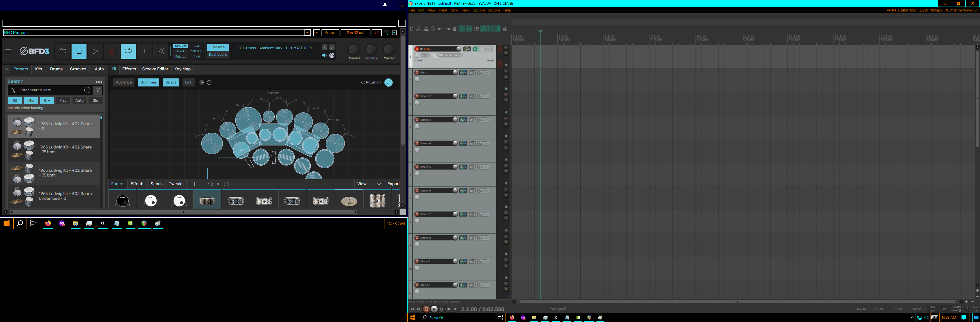
Task: Arm the red record button in BFD3
Action: (x=112, y=51)
